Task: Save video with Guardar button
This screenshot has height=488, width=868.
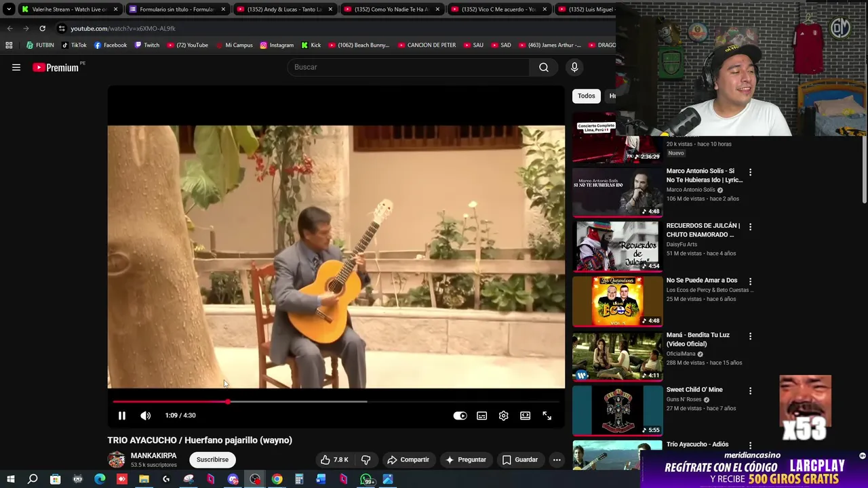Action: tap(520, 460)
